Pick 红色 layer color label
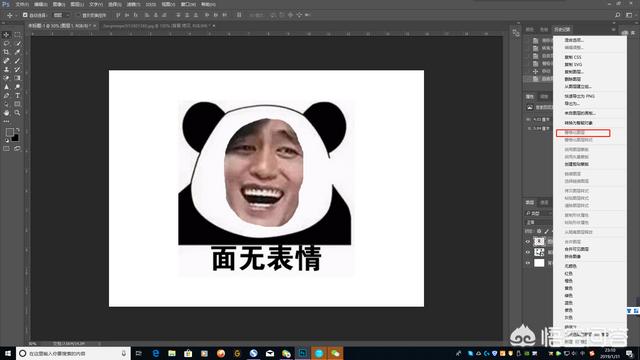 [x=569, y=273]
